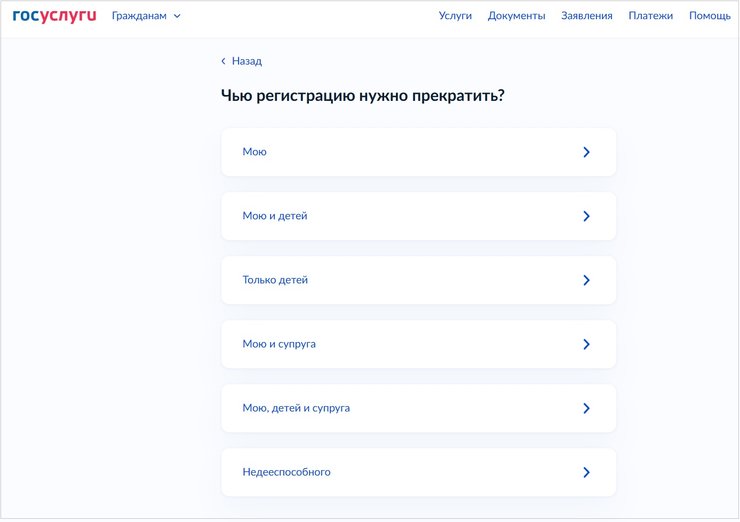Screen dimensions: 740x522
Task: Go to Документы section
Action: (x=516, y=16)
